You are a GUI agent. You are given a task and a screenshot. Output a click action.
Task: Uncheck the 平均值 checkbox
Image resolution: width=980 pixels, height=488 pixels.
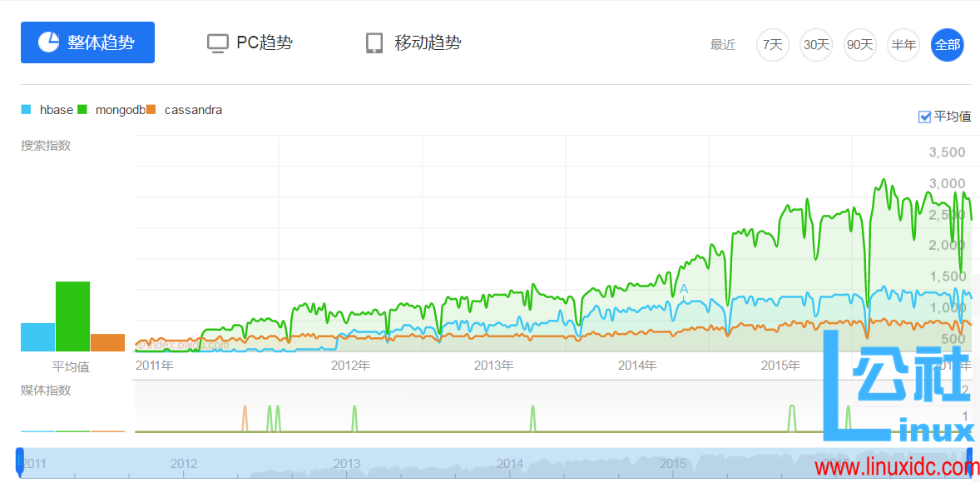coord(923,117)
